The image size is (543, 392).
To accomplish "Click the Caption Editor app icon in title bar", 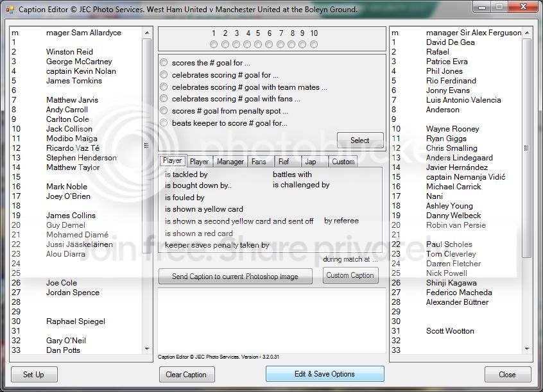I will coord(10,10).
